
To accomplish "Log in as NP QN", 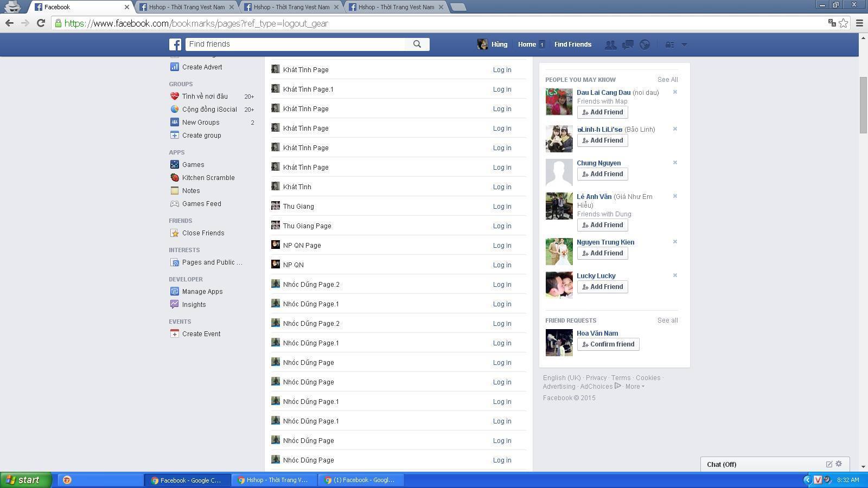I will pyautogui.click(x=502, y=265).
